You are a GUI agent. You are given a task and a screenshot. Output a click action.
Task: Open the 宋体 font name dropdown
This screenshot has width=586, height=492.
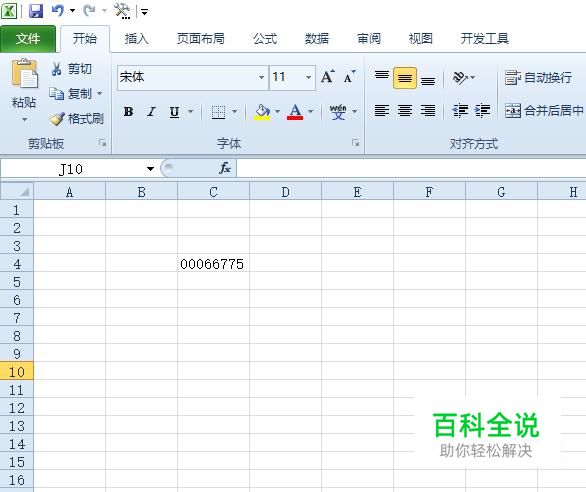pyautogui.click(x=262, y=77)
